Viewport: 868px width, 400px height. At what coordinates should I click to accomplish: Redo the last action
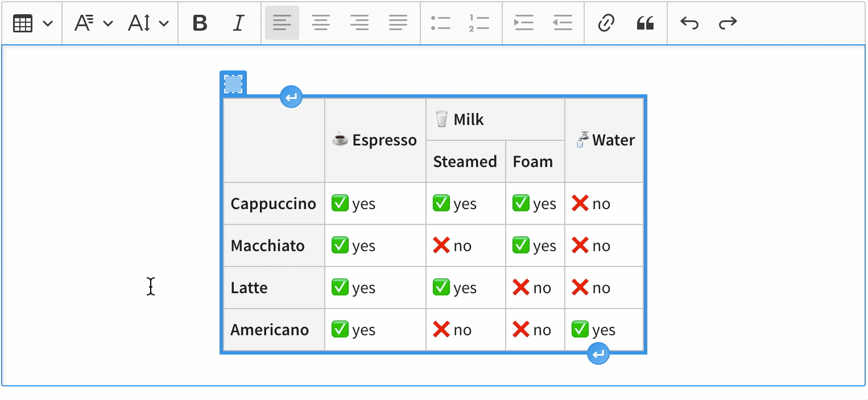pos(728,23)
